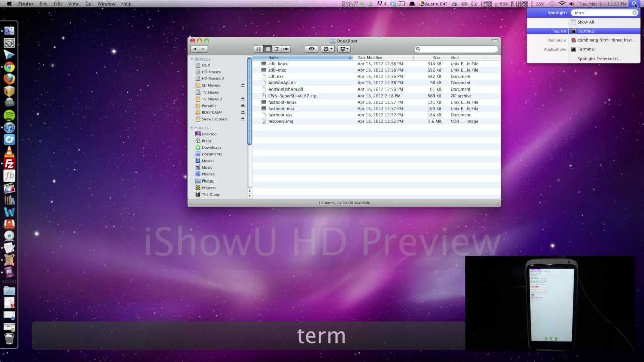This screenshot has width=644, height=362.
Task: Eject the TV Shows 2 volume
Action: tap(243, 99)
